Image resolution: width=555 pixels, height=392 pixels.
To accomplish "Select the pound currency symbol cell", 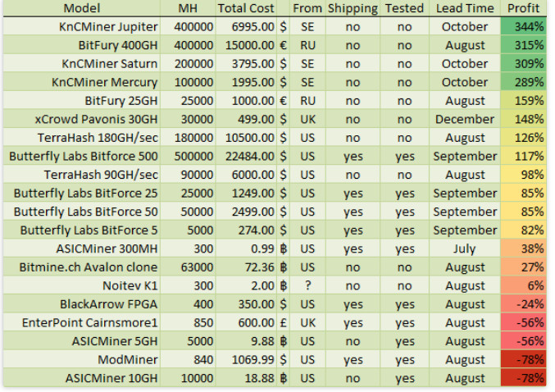I will tap(283, 322).
